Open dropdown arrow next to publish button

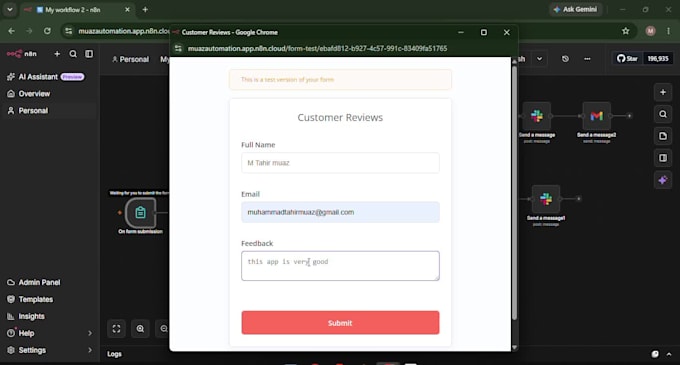click(x=539, y=59)
